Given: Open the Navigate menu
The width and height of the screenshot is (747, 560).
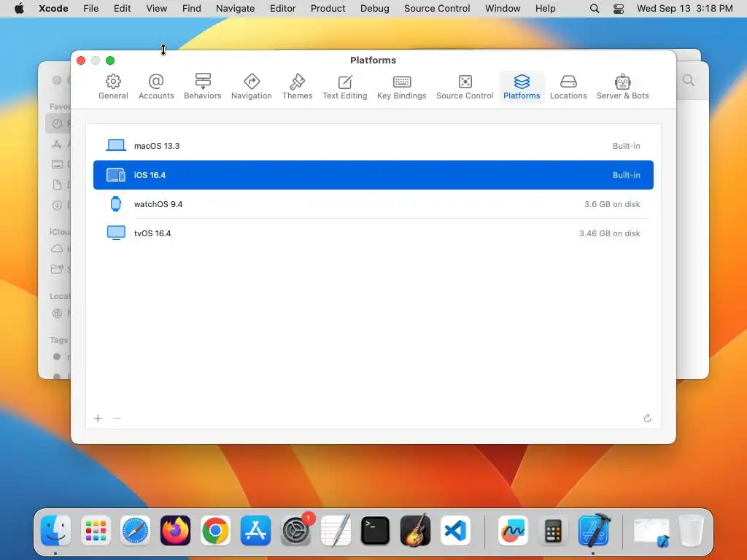Looking at the screenshot, I should tap(236, 9).
